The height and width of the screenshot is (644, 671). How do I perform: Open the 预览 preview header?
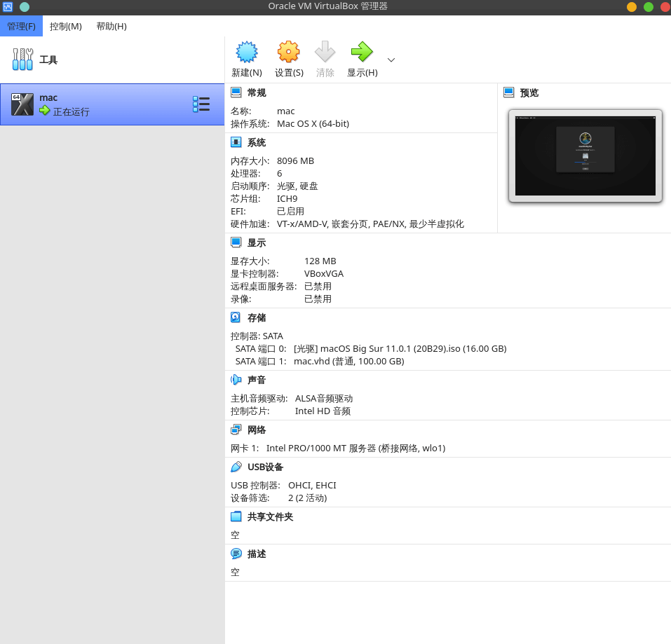pyautogui.click(x=529, y=93)
